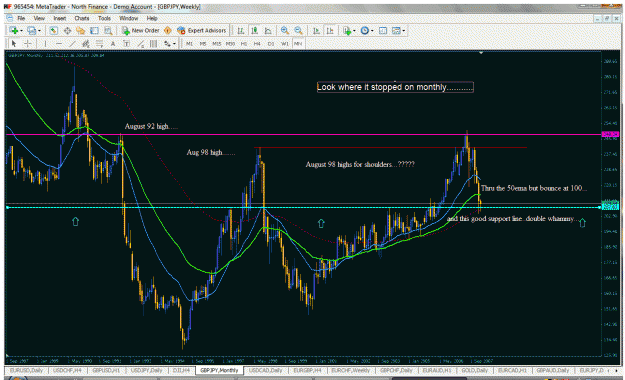The width and height of the screenshot is (625, 380).
Task: Select the Text tool labeled A
Action: click(113, 44)
